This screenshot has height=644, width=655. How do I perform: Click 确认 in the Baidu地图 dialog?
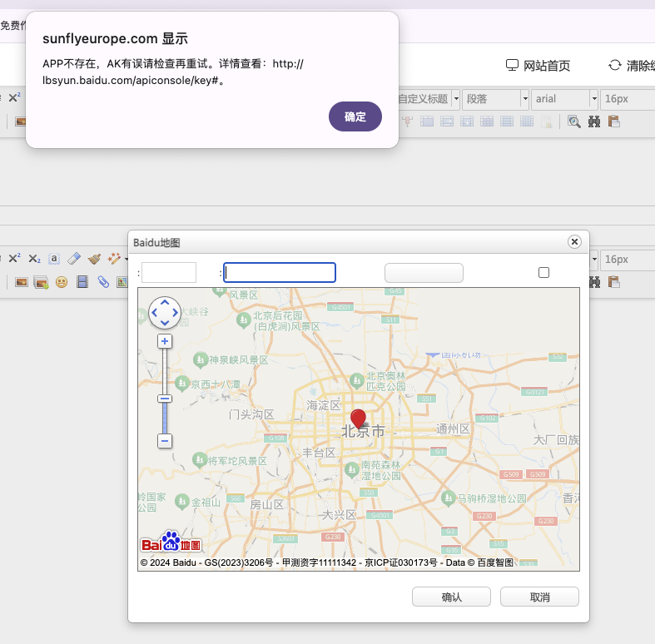pos(451,597)
